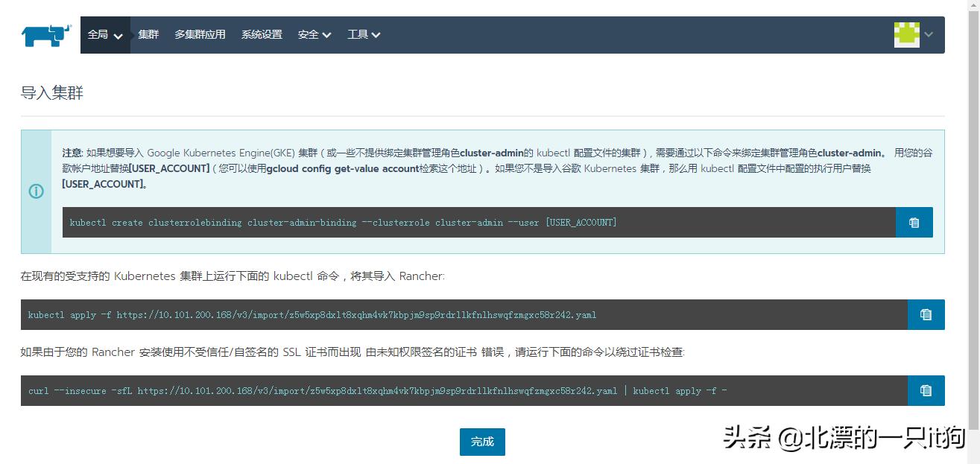Viewport: 980px width, 464px height.
Task: Expand the chevron beside the user avatar
Action: (929, 34)
